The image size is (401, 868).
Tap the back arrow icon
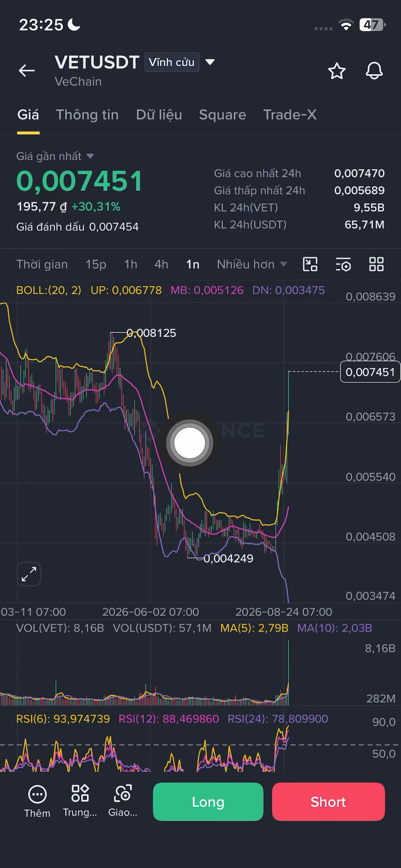click(x=27, y=71)
